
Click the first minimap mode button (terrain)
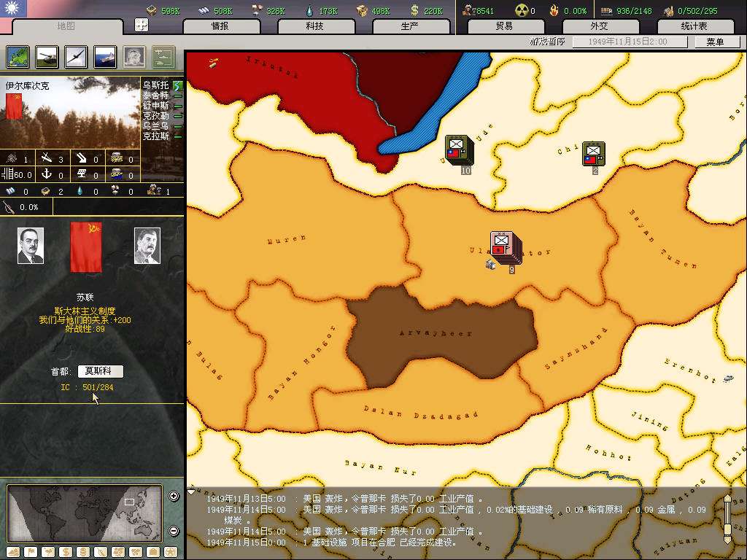13,551
